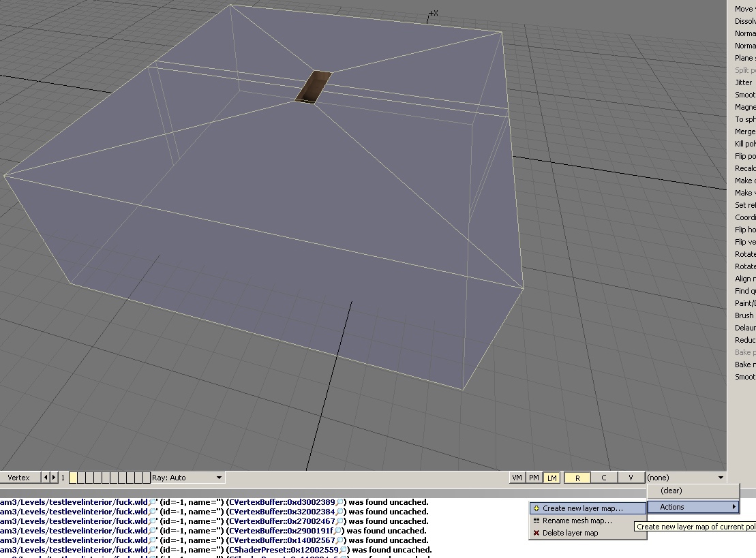Select Delete layer map menu item

pyautogui.click(x=588, y=533)
